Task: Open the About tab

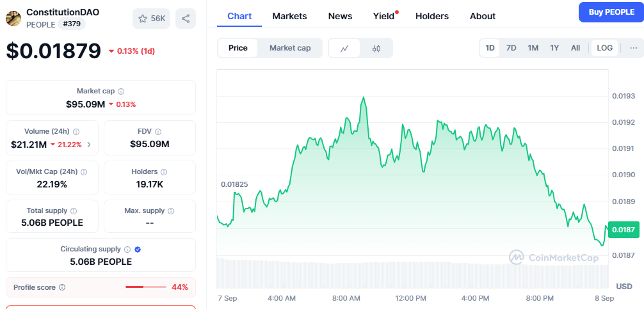Action: (483, 16)
